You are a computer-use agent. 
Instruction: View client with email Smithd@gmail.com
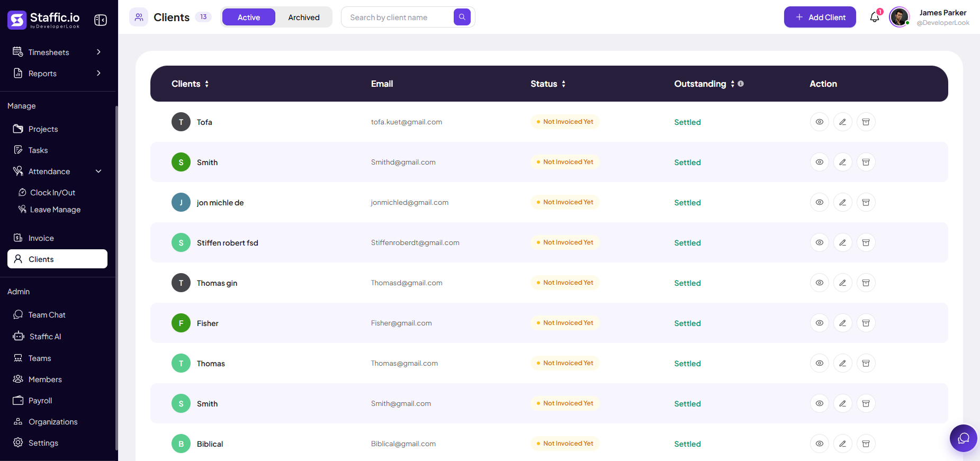820,162
